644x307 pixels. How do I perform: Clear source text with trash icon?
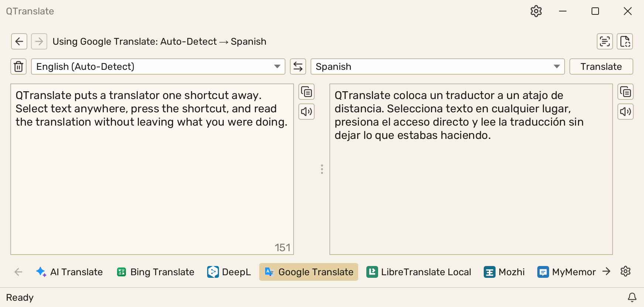point(18,66)
